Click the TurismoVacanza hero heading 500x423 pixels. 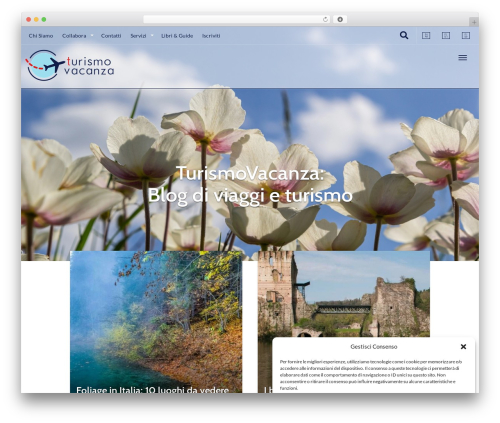point(250,184)
